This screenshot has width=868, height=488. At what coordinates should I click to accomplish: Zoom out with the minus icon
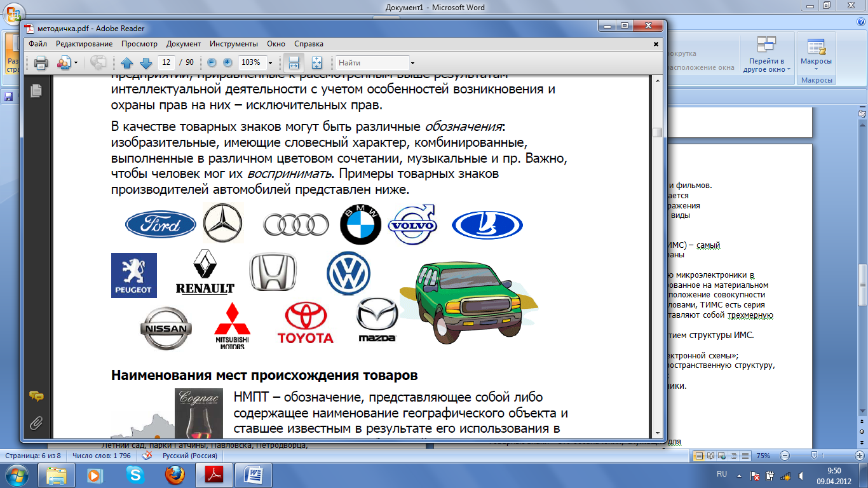[212, 62]
